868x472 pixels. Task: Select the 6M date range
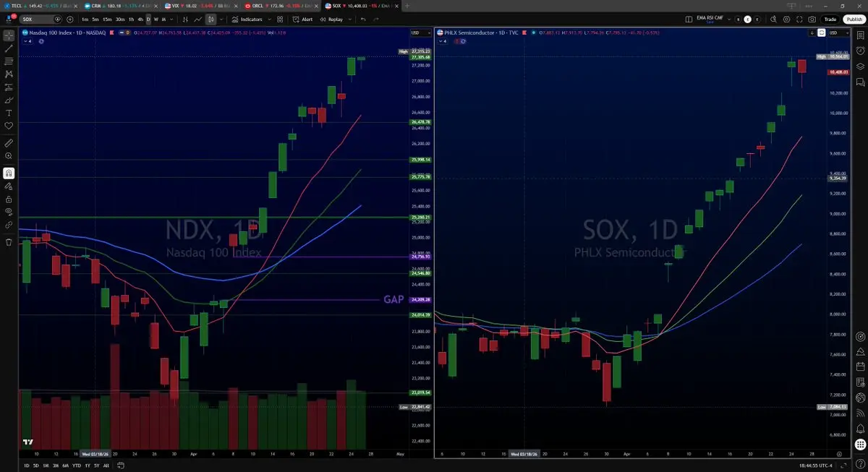pos(65,466)
